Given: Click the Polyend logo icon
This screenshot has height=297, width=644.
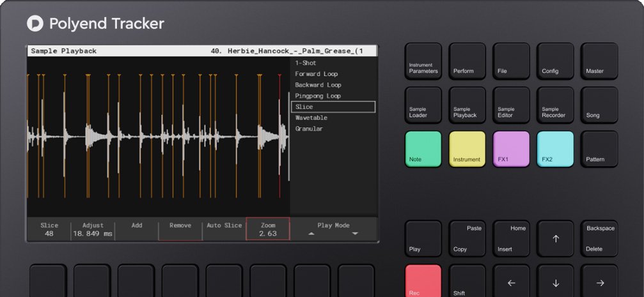Looking at the screenshot, I should click(x=35, y=24).
